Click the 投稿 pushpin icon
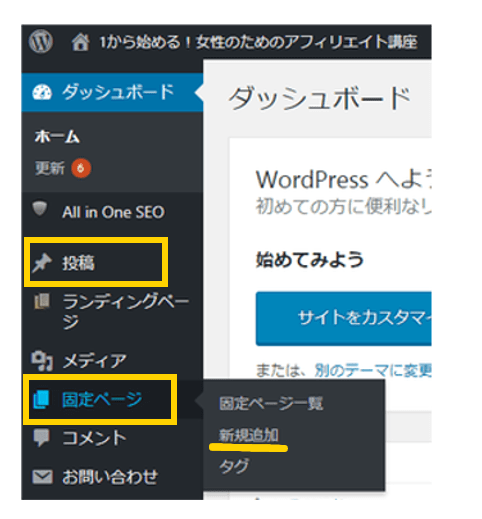Viewport: 482px width, 519px height. 42,263
